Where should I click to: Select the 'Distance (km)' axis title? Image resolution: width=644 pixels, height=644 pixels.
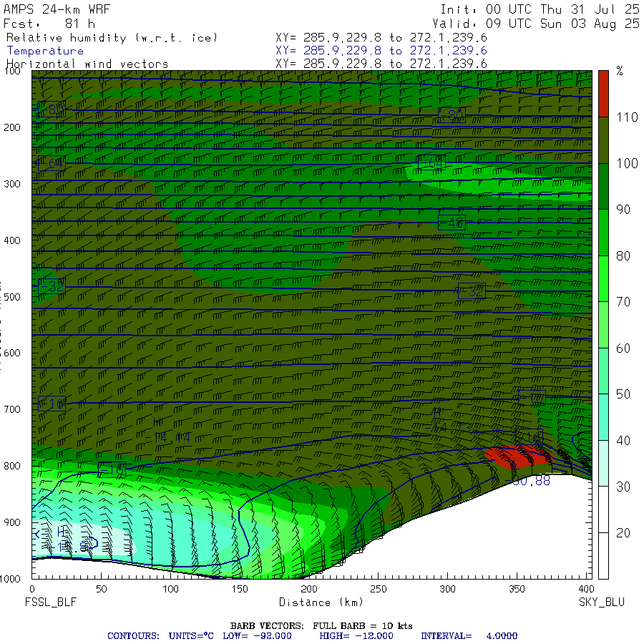click(321, 602)
